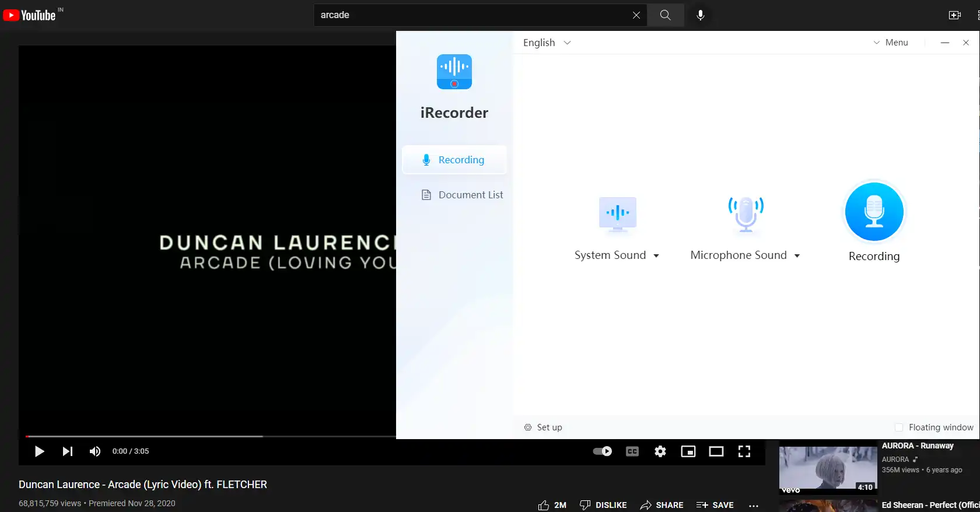Click the iRecorder app logo
The height and width of the screenshot is (512, 980).
click(x=454, y=72)
